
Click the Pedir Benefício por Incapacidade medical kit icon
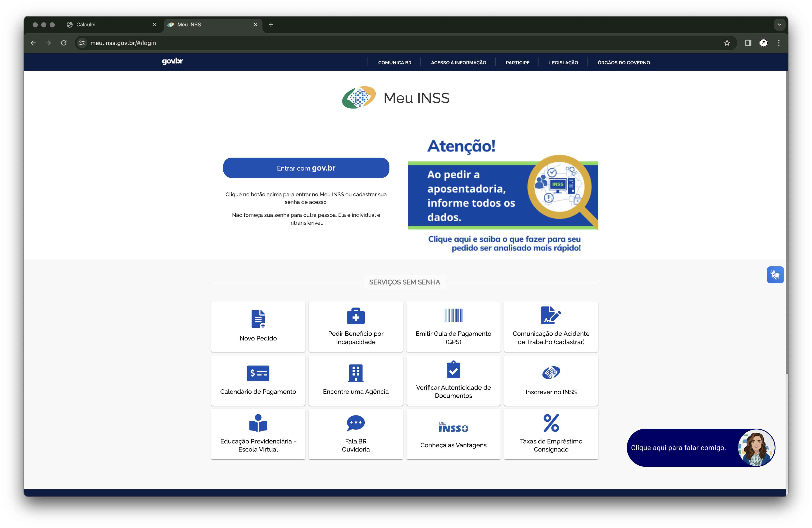click(355, 316)
